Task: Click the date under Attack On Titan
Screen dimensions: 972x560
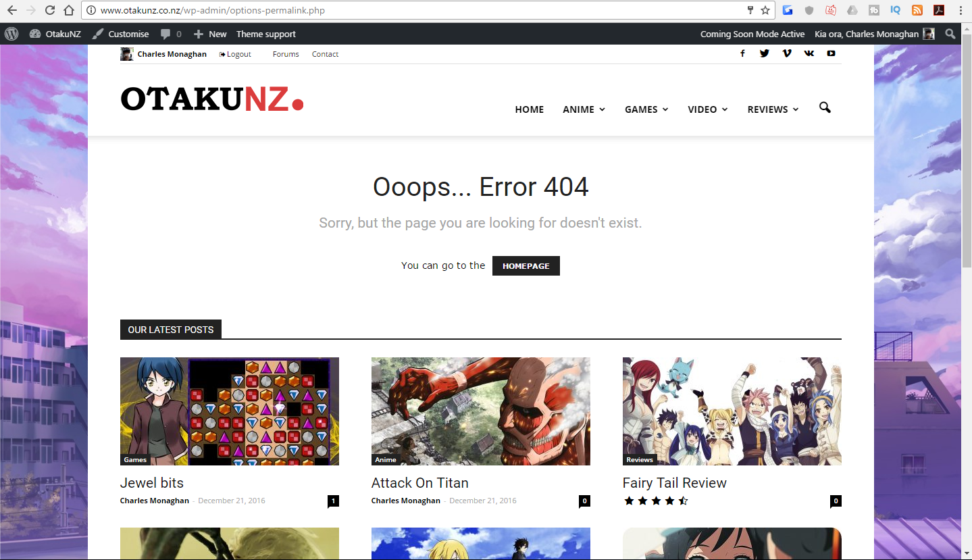Action: tap(483, 501)
